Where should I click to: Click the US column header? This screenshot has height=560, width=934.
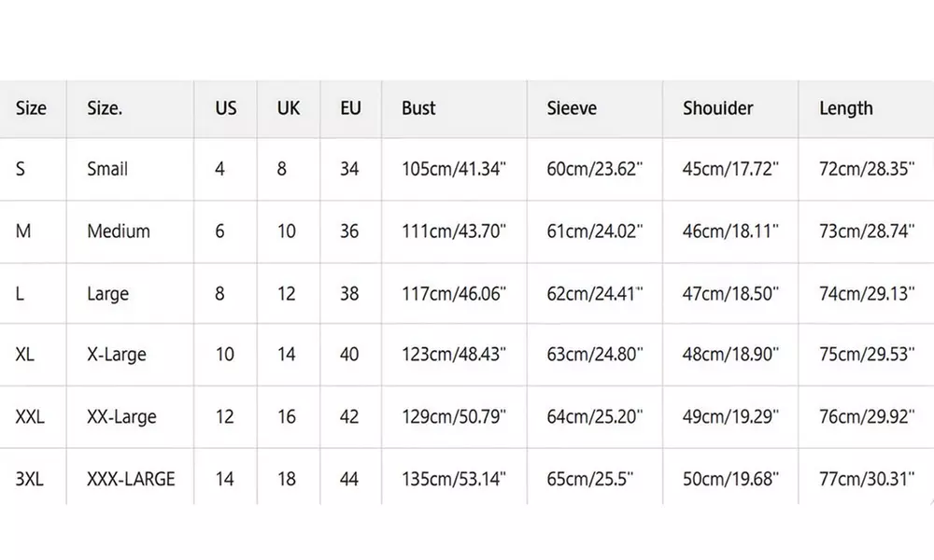click(226, 108)
